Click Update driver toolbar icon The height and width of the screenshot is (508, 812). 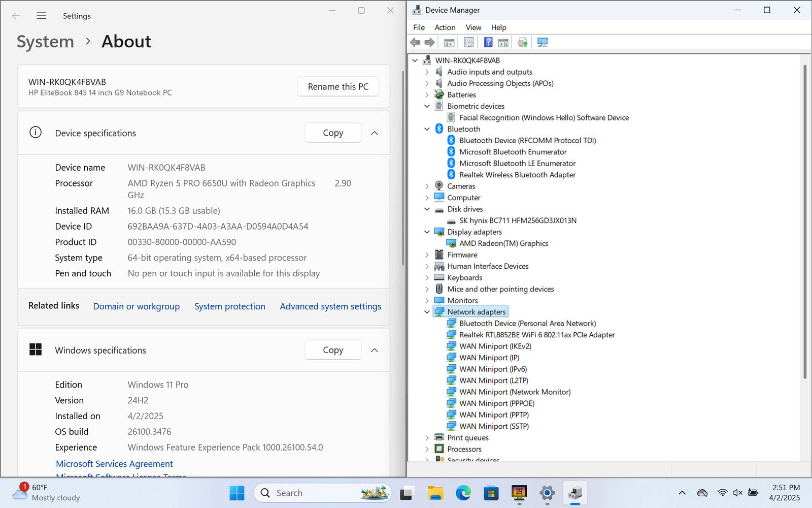pos(522,42)
